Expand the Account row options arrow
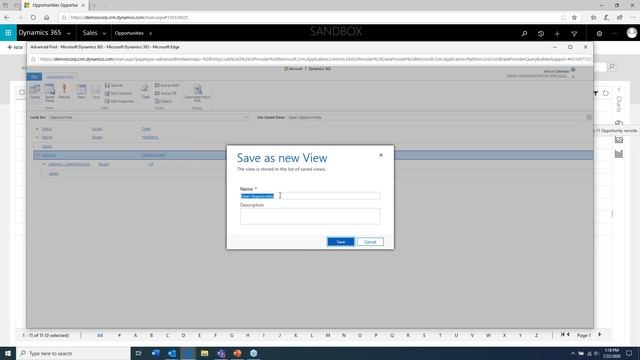640x360 pixels. [x=37, y=155]
